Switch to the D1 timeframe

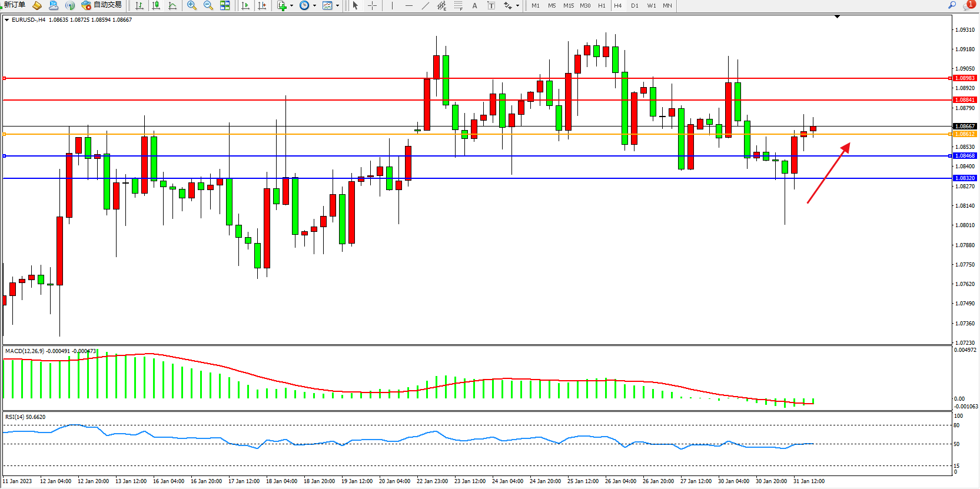coord(634,6)
